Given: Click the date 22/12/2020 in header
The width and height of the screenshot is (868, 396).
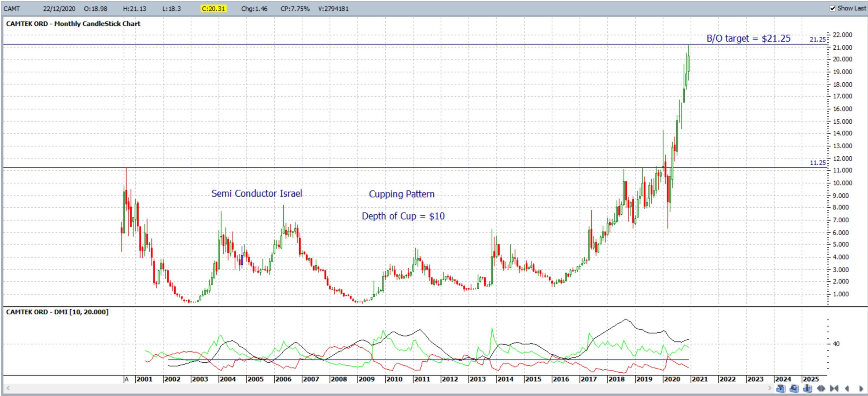Looking at the screenshot, I should pos(59,9).
